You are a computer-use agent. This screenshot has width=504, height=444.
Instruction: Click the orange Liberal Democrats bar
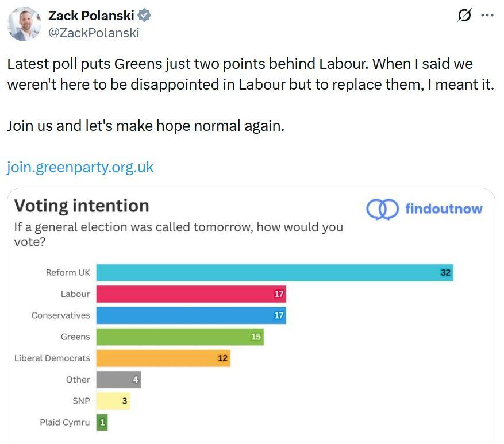point(163,358)
